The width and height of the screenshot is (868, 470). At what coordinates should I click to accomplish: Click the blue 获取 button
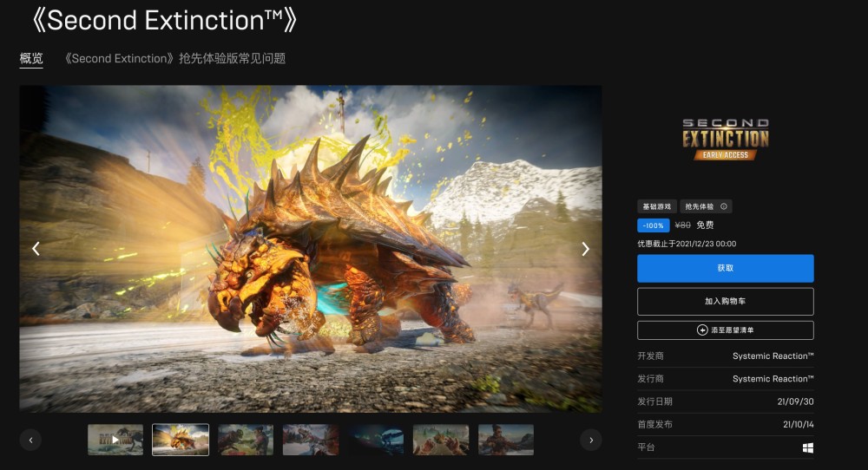(x=725, y=268)
